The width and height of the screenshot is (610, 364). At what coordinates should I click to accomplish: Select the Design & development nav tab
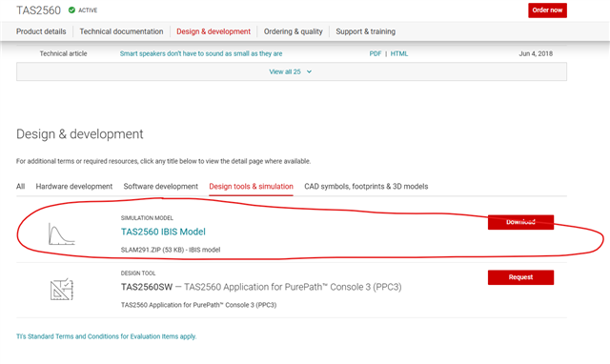213,31
